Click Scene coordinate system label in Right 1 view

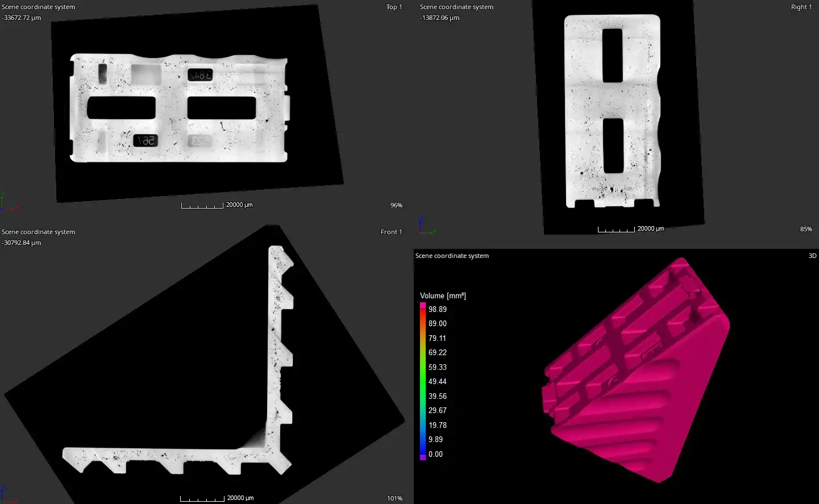coord(456,7)
